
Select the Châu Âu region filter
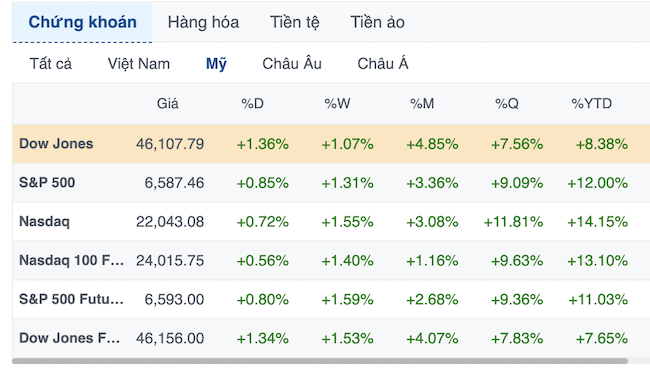(292, 63)
